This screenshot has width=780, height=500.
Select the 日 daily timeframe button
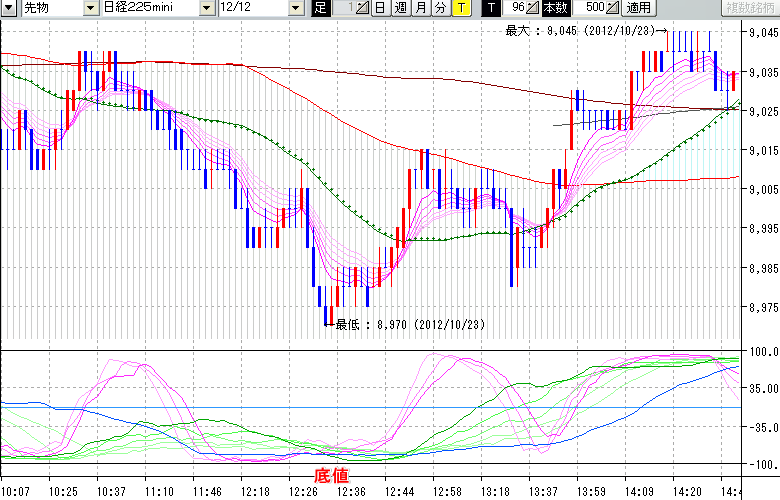coord(380,8)
